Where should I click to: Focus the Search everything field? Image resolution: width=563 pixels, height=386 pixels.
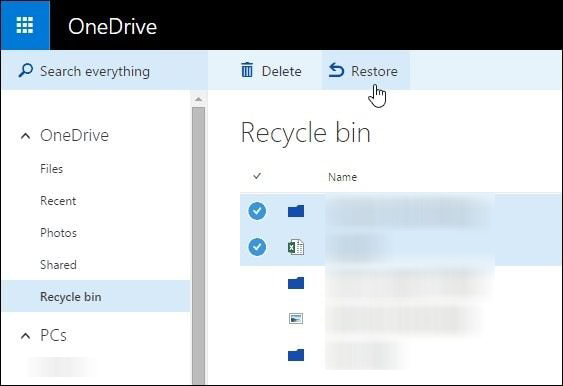104,71
